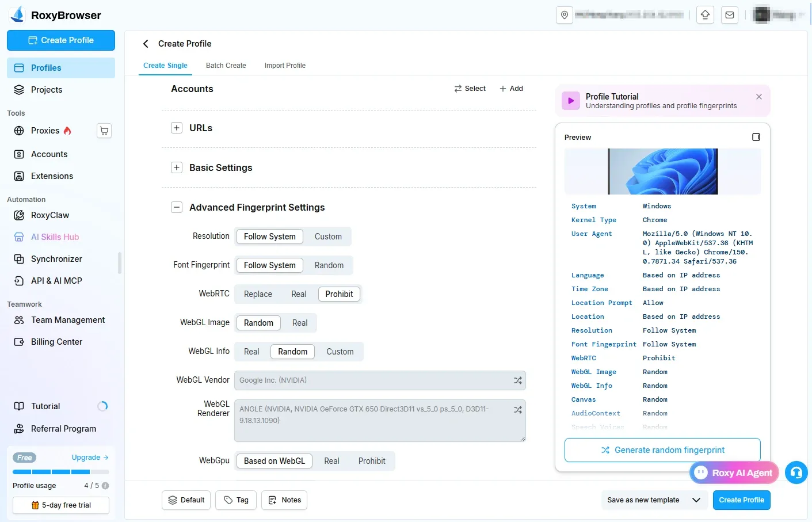The width and height of the screenshot is (812, 522).
Task: Open Accounts in the sidebar
Action: pyautogui.click(x=61, y=154)
